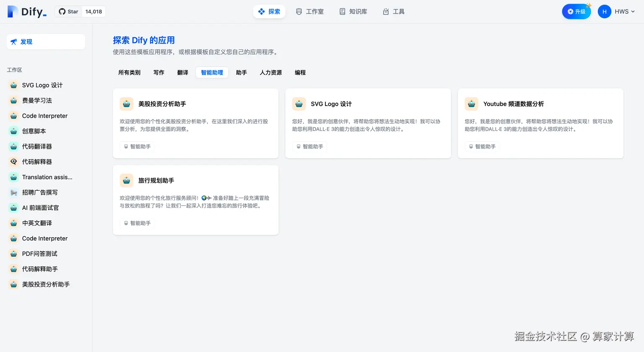Click the telescope icon next to 发现
This screenshot has height=352, width=644.
pos(14,42)
